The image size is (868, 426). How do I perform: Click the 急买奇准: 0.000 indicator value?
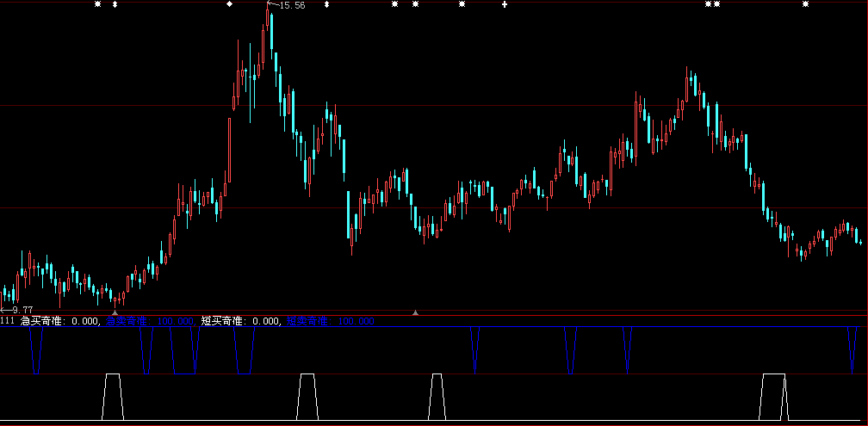59,321
